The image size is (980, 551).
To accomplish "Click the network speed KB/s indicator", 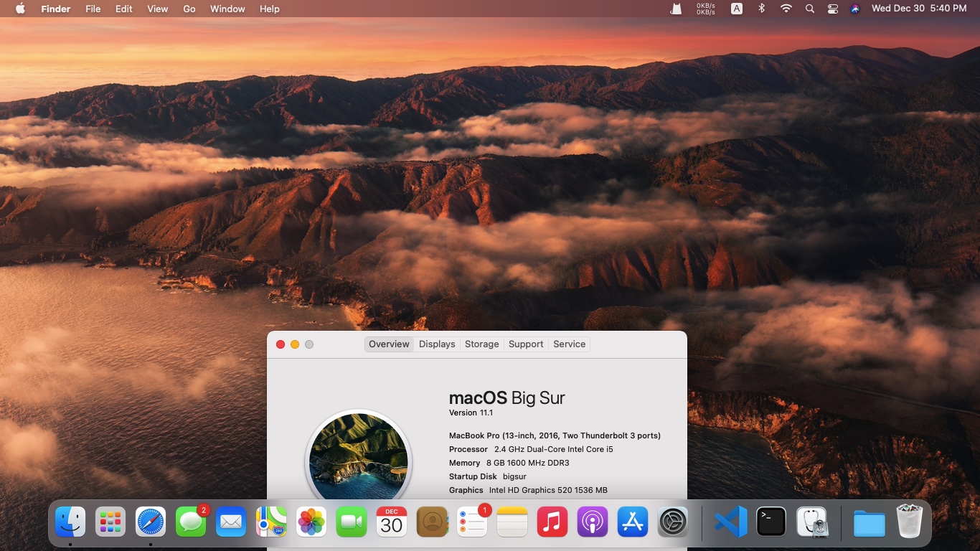I will pyautogui.click(x=706, y=9).
